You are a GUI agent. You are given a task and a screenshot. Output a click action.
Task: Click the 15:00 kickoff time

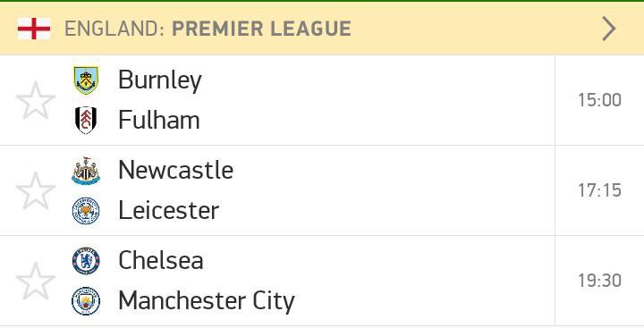[x=599, y=100]
